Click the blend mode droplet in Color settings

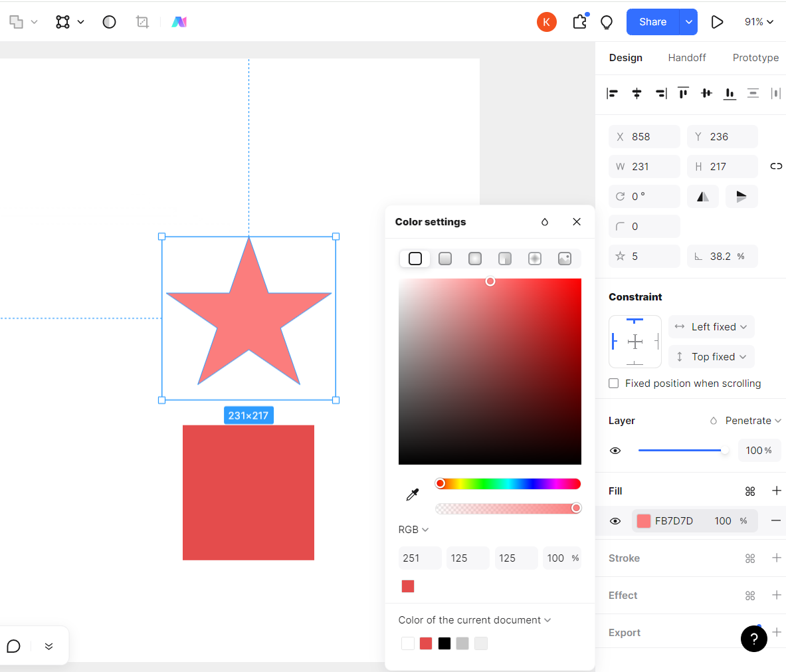[545, 221]
